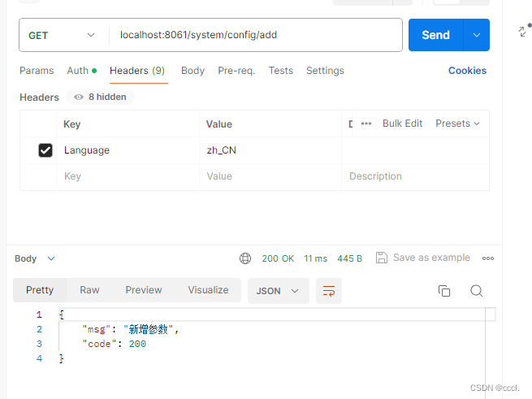The height and width of the screenshot is (399, 532).
Task: Open the response three-dot more options
Action: point(488,258)
